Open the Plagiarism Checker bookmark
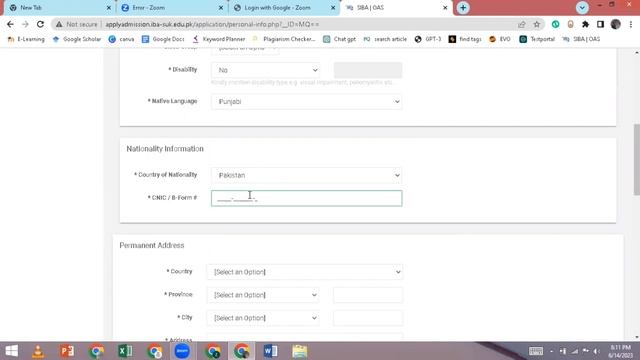This screenshot has width=640, height=360. click(284, 39)
